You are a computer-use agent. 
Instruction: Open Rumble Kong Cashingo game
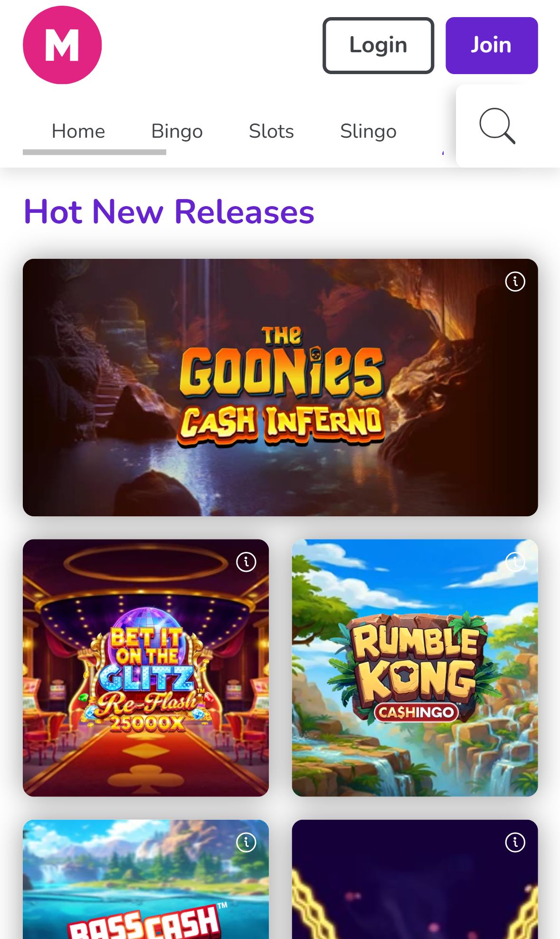[x=415, y=668]
